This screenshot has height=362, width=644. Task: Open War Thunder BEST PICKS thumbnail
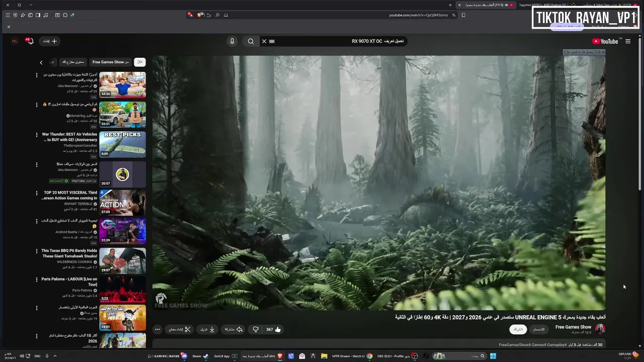click(122, 144)
